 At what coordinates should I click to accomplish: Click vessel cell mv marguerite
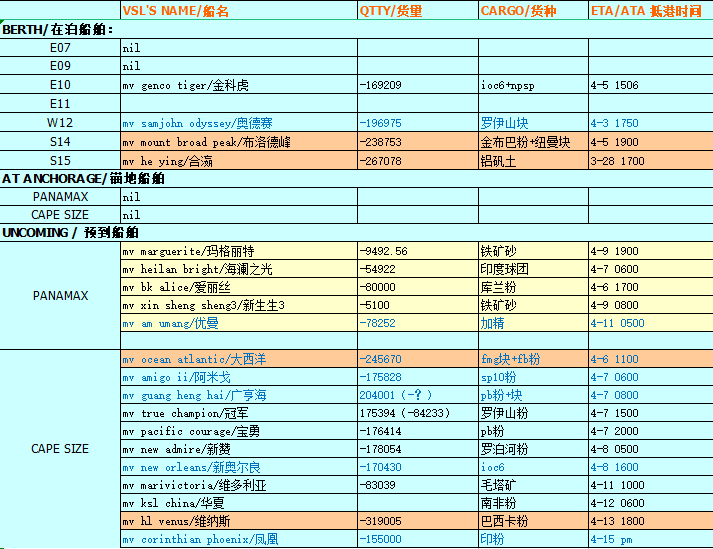coord(239,251)
